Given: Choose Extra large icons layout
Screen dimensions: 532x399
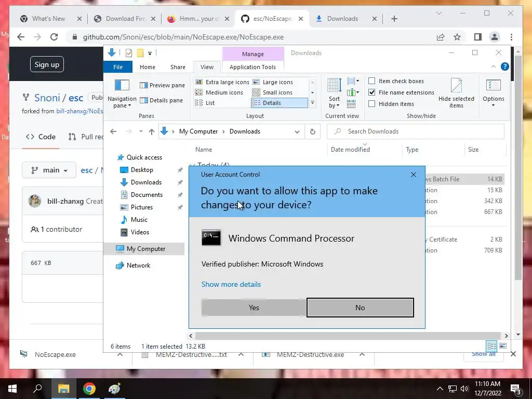Looking at the screenshot, I should (222, 82).
